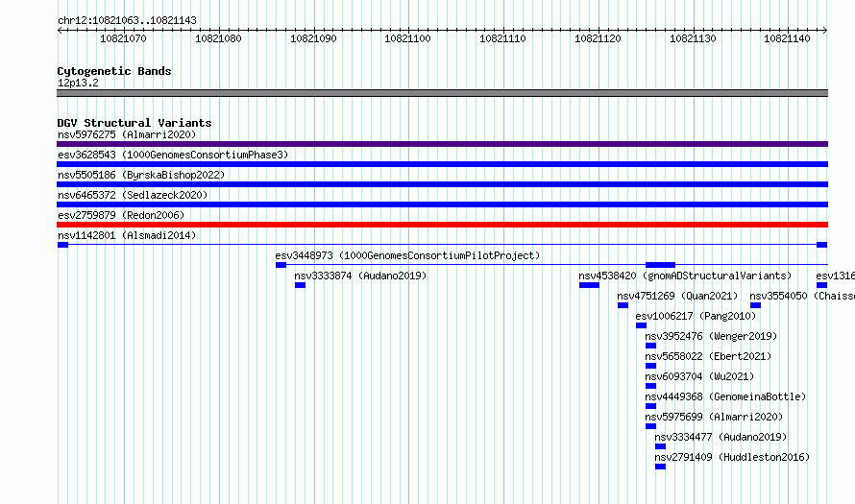855x504 pixels.
Task: Click the nsv4538420 blue marker
Action: pyautogui.click(x=589, y=285)
